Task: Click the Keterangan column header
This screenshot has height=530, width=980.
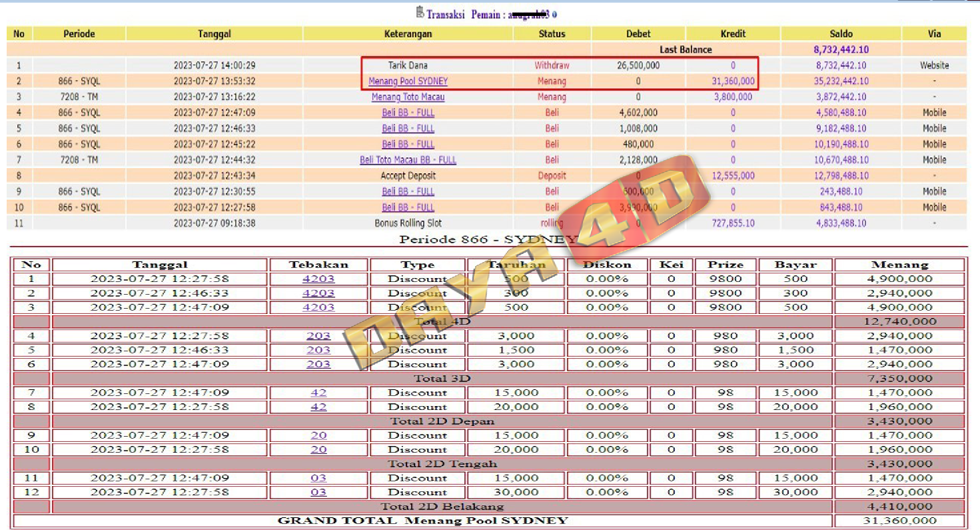Action: click(x=408, y=34)
